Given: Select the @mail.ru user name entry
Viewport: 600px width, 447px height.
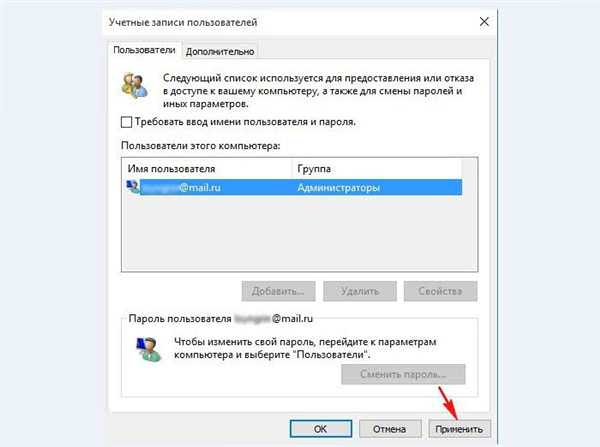Looking at the screenshot, I should [181, 188].
